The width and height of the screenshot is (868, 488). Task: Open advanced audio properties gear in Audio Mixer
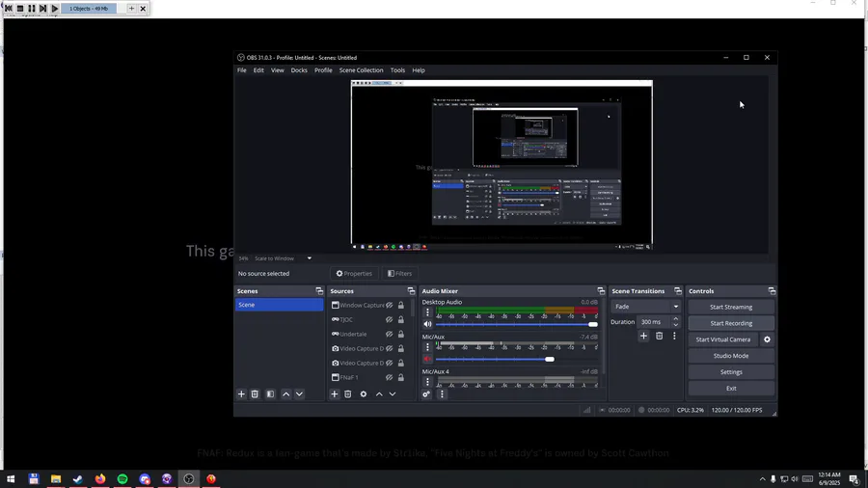click(426, 393)
